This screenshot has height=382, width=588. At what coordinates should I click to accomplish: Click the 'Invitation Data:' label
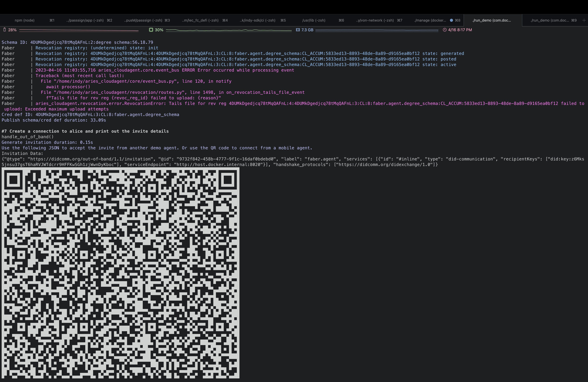[23, 153]
